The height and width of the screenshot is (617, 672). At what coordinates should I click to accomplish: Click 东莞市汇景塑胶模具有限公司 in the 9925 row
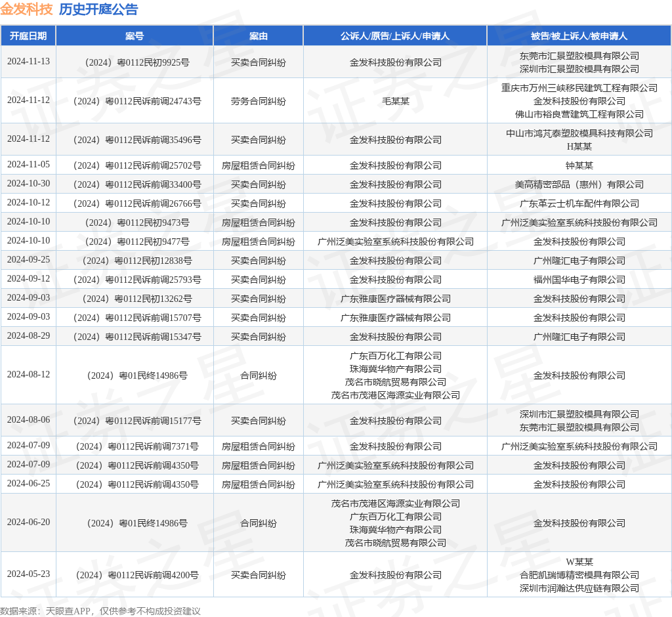(579, 56)
